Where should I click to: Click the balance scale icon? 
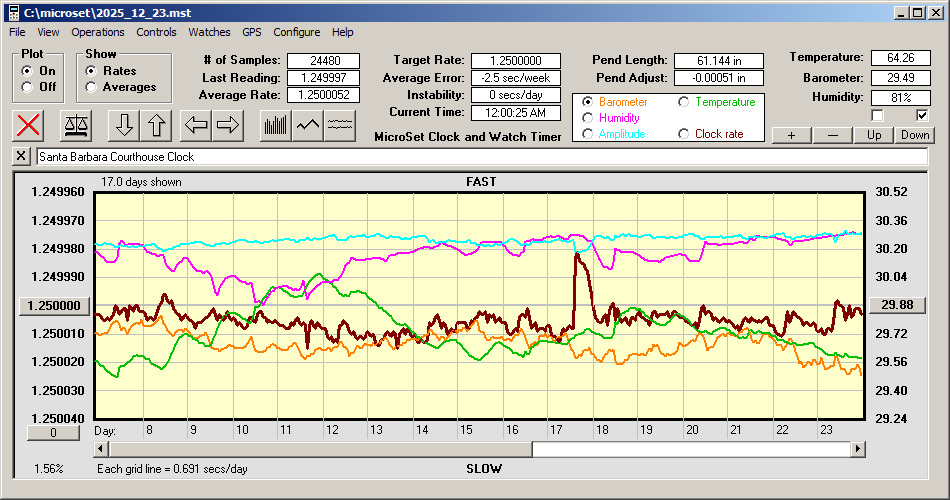pyautogui.click(x=76, y=125)
